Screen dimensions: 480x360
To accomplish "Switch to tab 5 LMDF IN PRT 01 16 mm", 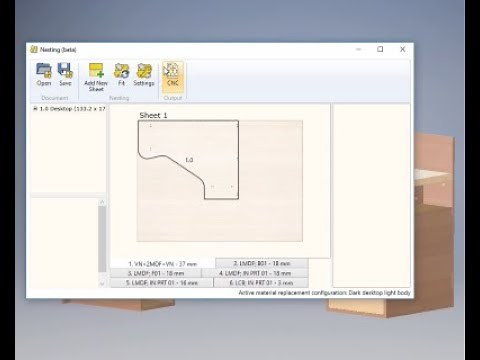I will [162, 283].
